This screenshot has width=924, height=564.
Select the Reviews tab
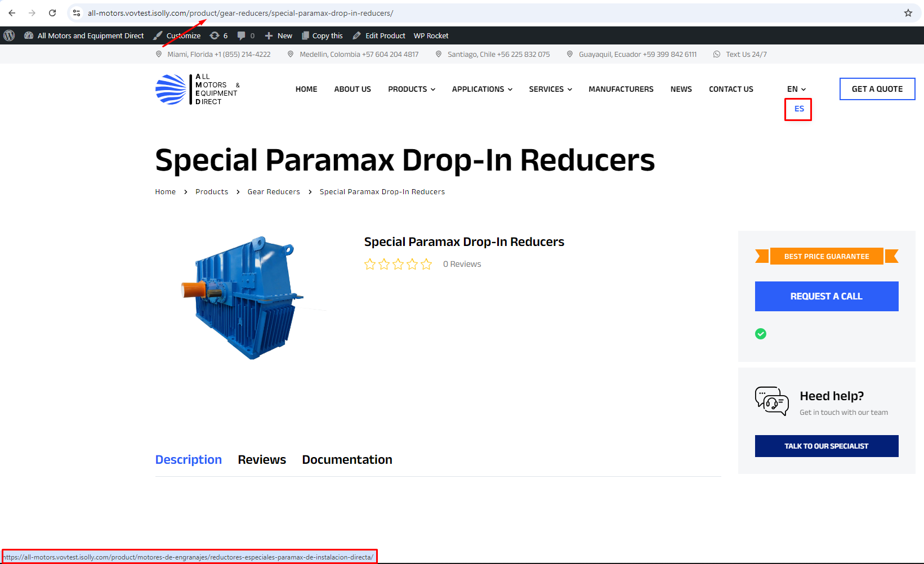click(x=262, y=460)
